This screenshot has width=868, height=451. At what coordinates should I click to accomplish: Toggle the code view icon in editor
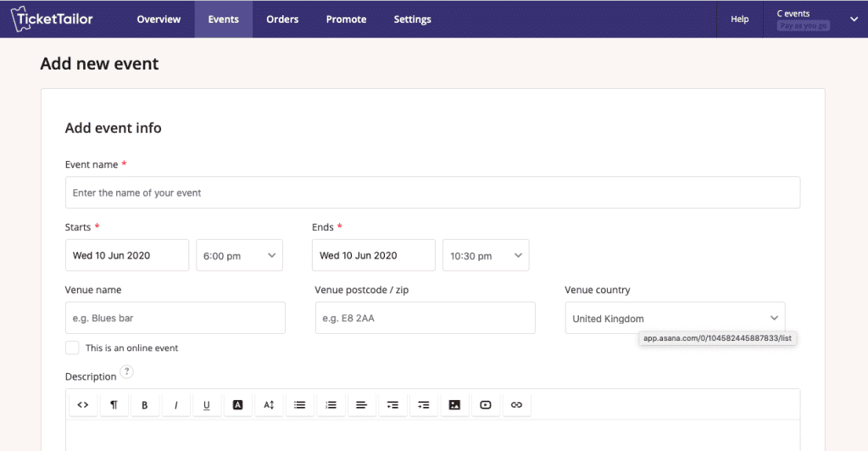tap(83, 405)
